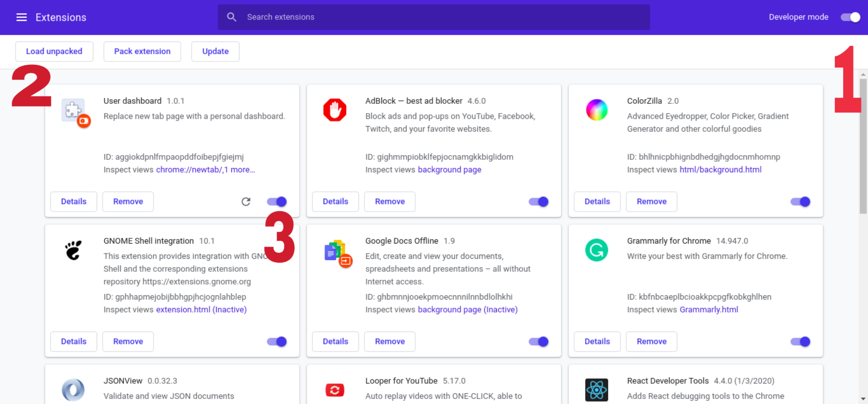
Task: Click React Developer Tools name
Action: [x=668, y=381]
